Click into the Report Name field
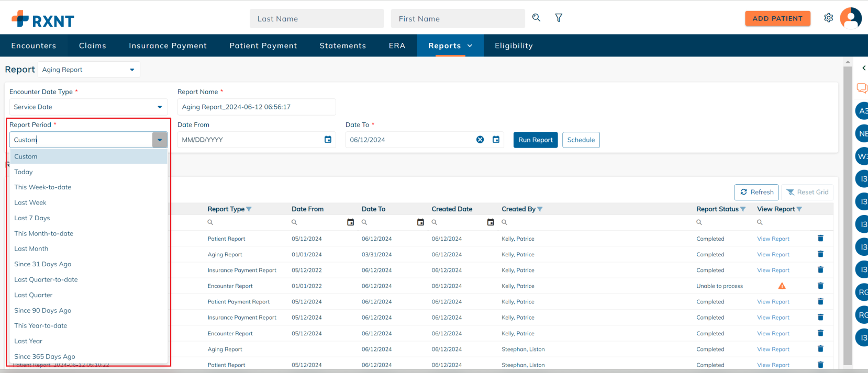The height and width of the screenshot is (373, 868). (x=257, y=107)
